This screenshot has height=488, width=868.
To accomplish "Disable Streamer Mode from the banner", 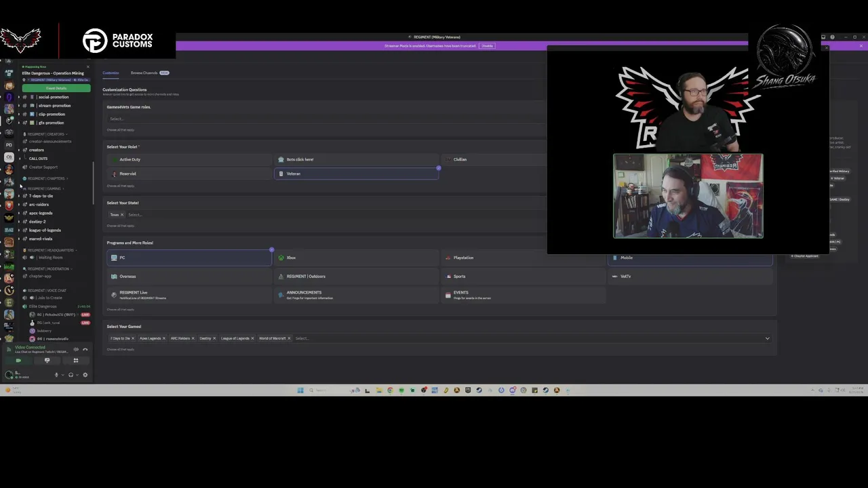I will tap(487, 45).
